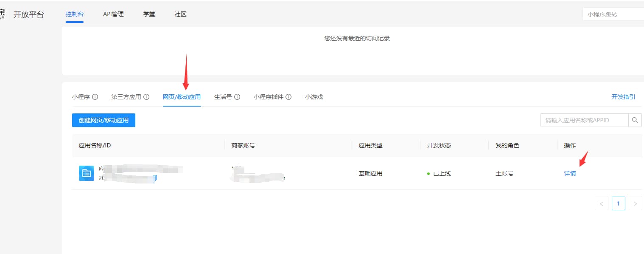This screenshot has width=644, height=254.
Task: Click the green 已上线 status dot
Action: [x=428, y=173]
